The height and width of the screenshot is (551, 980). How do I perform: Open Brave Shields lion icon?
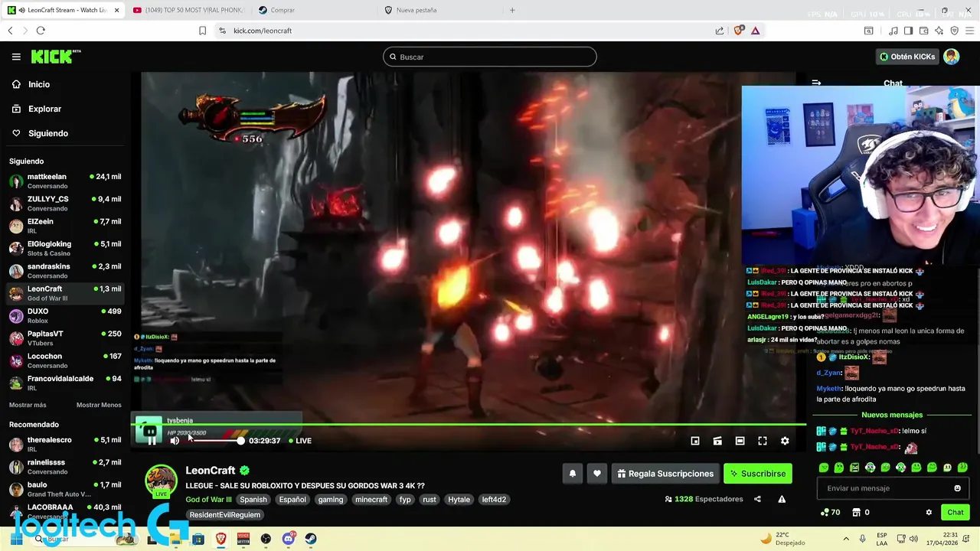click(739, 31)
